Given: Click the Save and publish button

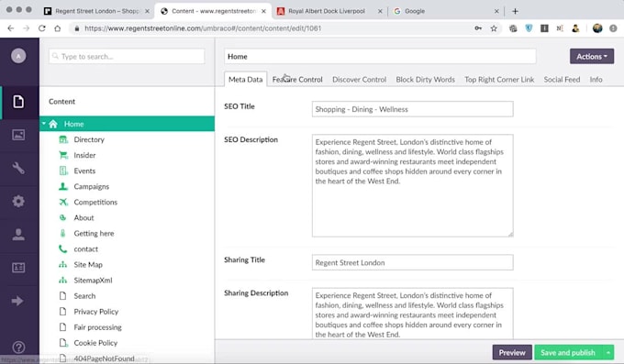Looking at the screenshot, I should 568,352.
